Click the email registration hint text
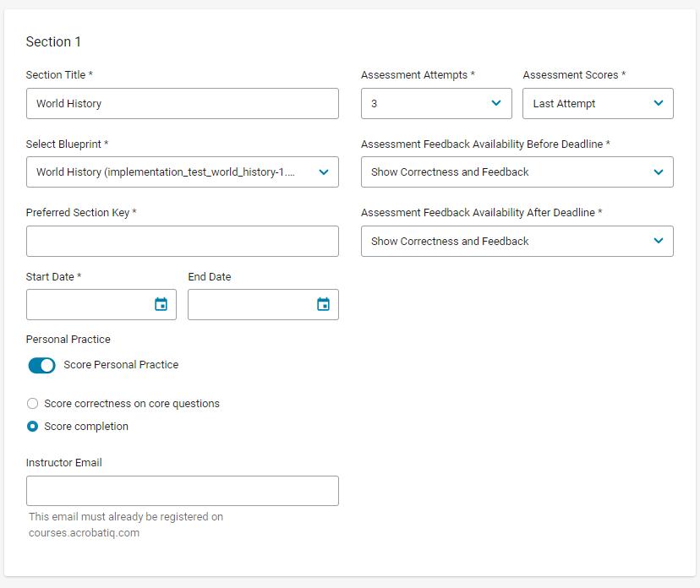Viewport: 700px width, 588px height. [126, 525]
